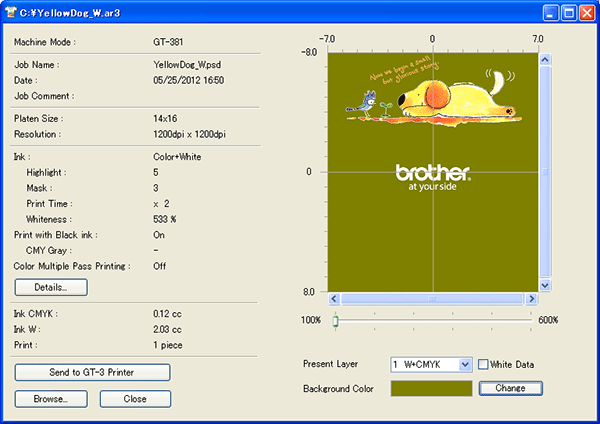The image size is (600, 424).
Task: Click the preview's scroll right arrow
Action: (531, 298)
